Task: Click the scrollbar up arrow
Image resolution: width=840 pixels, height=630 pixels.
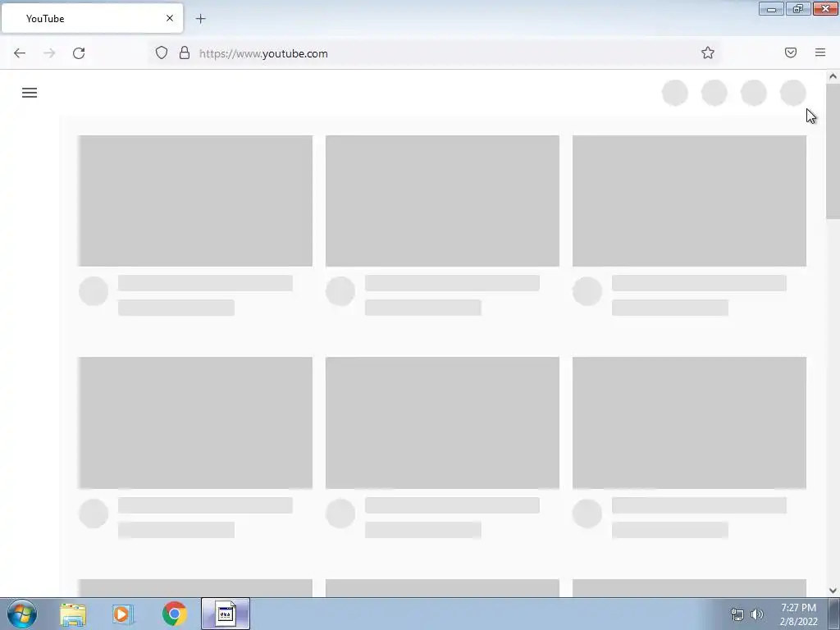Action: pos(833,76)
